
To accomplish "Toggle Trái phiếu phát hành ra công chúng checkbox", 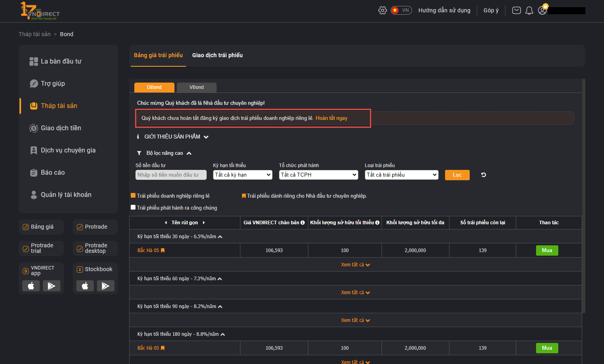I will click(133, 207).
